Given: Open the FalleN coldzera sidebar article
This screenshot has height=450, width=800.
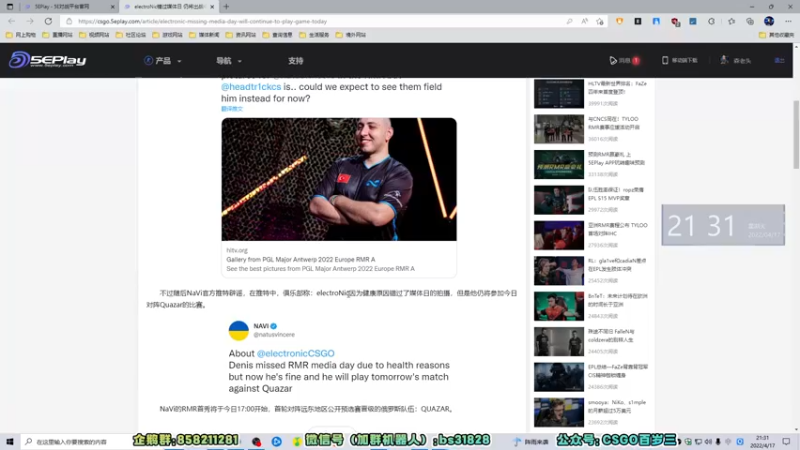Looking at the screenshot, I should coord(591,341).
